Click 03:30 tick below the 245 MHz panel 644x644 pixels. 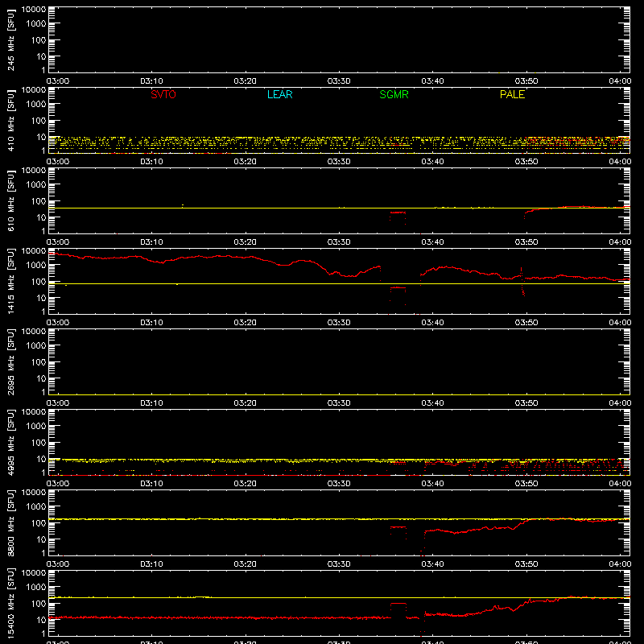(339, 81)
